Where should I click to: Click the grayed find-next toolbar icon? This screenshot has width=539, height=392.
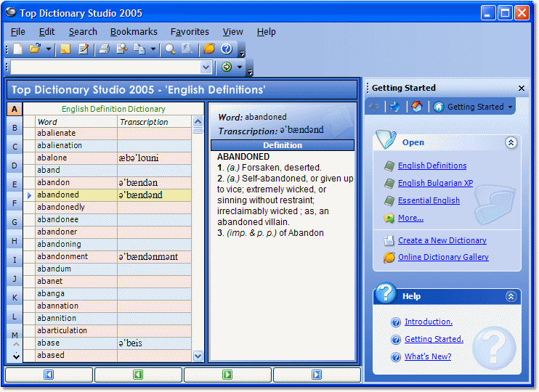click(187, 49)
